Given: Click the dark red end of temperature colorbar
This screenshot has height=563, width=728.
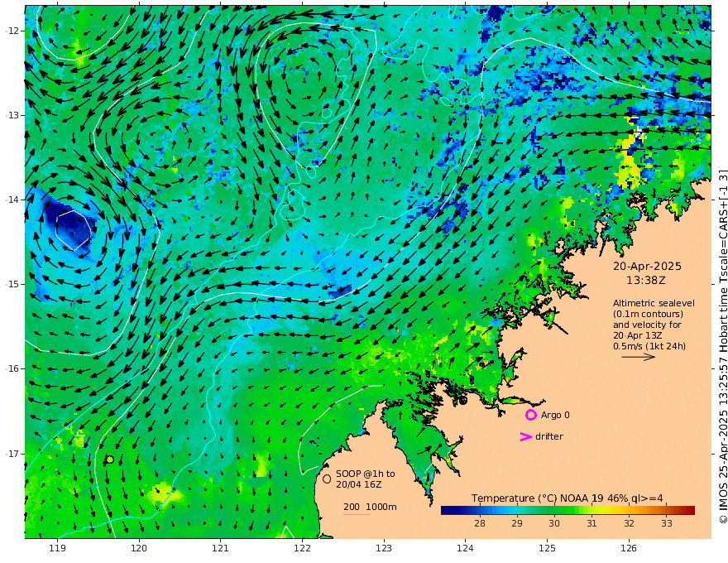Looking at the screenshot, I should (688, 510).
